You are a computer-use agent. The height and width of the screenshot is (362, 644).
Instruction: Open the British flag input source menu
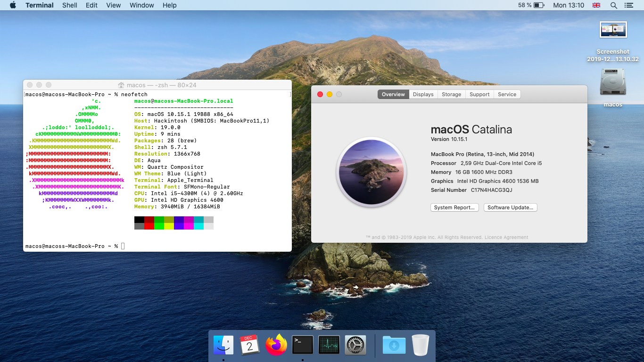coord(596,5)
